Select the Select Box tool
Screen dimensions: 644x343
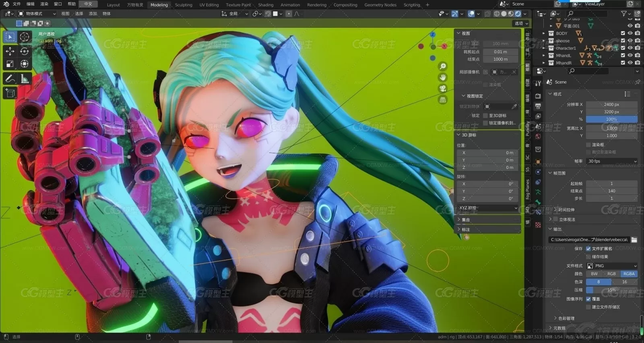click(10, 37)
